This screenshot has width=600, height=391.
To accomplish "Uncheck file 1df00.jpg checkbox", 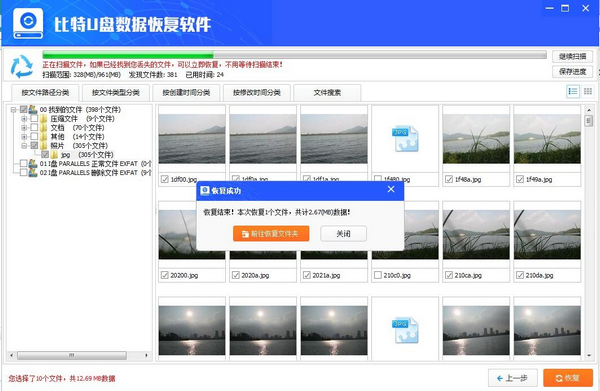I will tap(165, 179).
